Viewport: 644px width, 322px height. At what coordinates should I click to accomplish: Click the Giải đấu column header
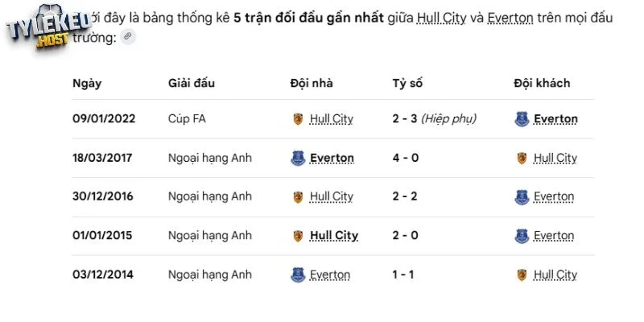point(192,84)
